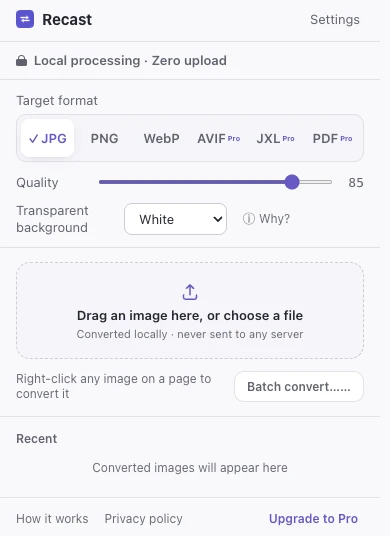Click 'Right-click any image on a page' hint
This screenshot has height=536, width=390.
pos(113,386)
